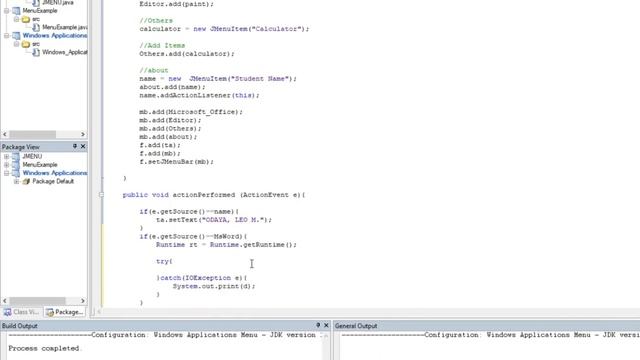This screenshot has width=640, height=360.
Task: Click the 'name.addActionListener(this);' line
Action: (199, 95)
